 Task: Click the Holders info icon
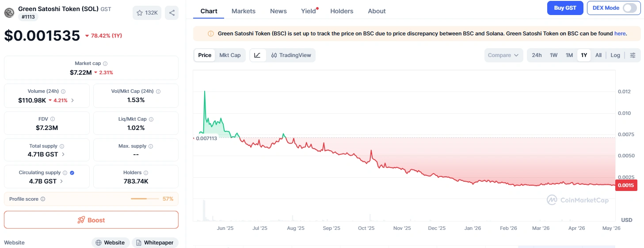146,173
